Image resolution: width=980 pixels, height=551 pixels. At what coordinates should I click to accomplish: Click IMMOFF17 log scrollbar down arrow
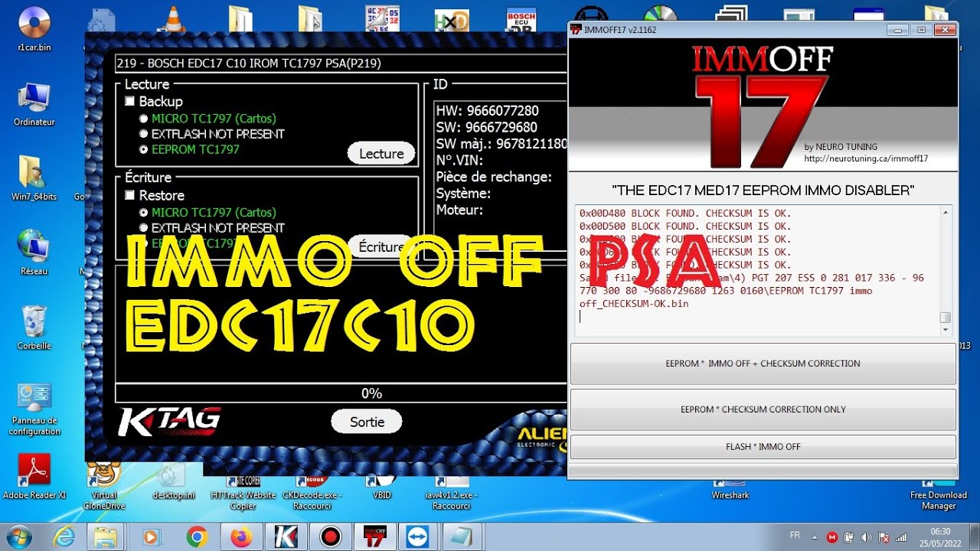point(946,330)
